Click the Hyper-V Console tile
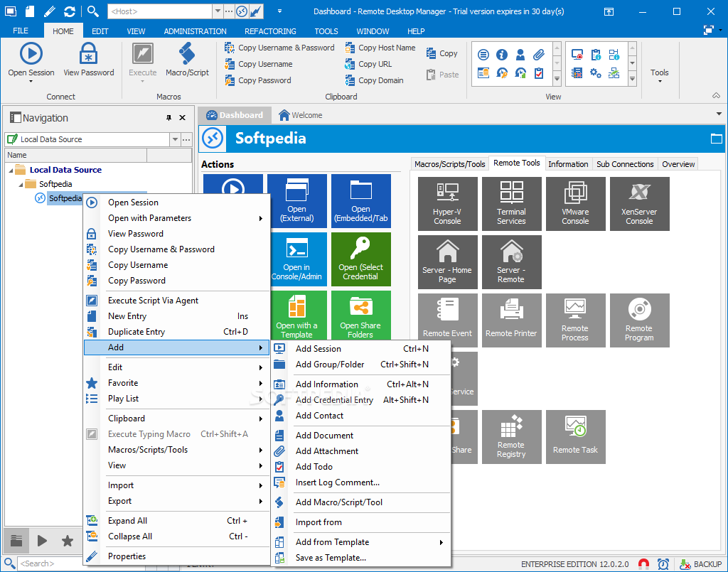728x572 pixels. pyautogui.click(x=448, y=204)
